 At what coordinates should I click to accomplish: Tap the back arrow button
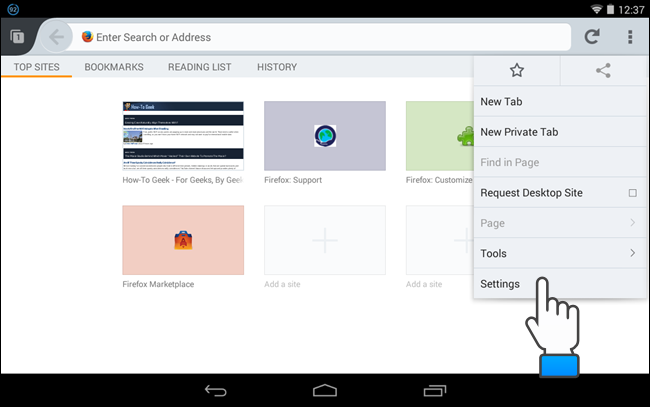tap(56, 37)
